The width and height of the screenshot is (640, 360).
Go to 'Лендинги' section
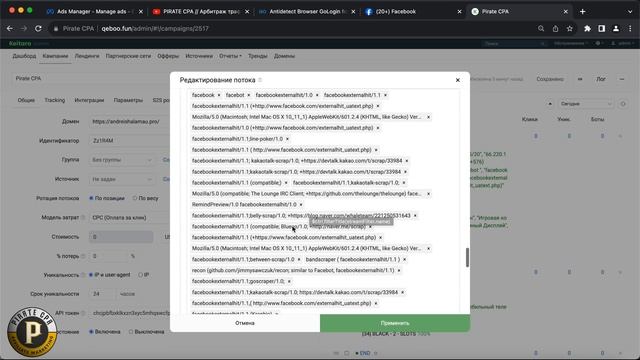click(x=87, y=56)
